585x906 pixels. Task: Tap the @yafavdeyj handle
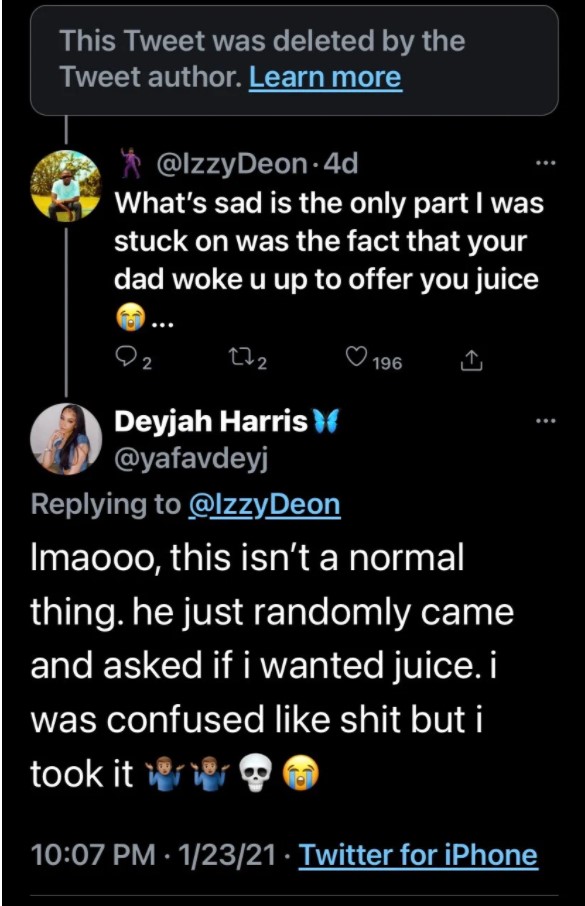(191, 459)
